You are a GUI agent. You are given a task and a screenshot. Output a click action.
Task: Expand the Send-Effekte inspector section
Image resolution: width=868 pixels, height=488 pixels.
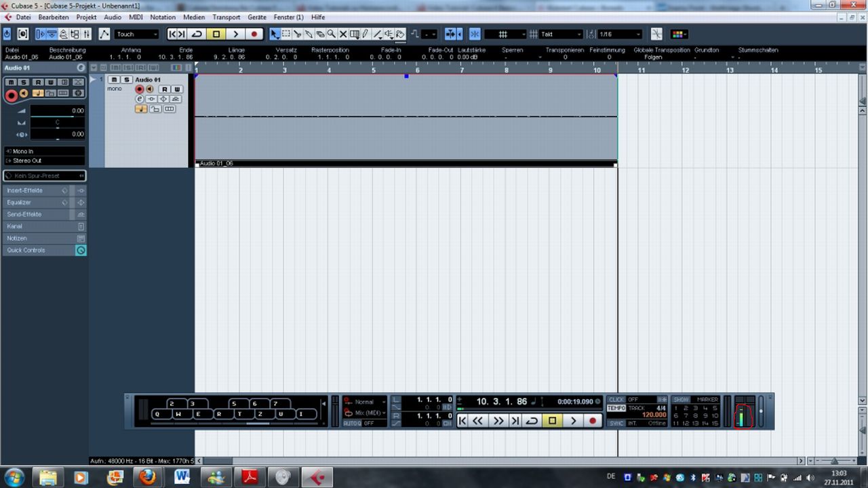(x=44, y=214)
